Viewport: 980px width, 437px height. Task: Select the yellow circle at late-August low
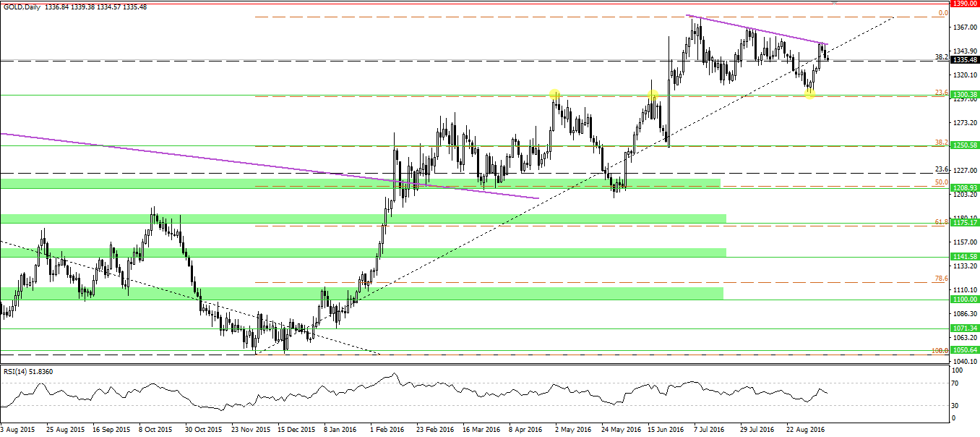[810, 95]
